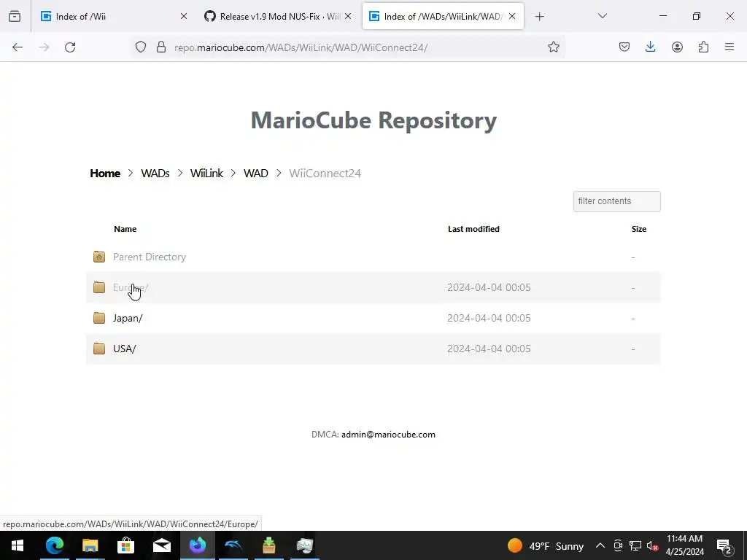
Task: Click the address bar URL
Action: click(x=301, y=47)
